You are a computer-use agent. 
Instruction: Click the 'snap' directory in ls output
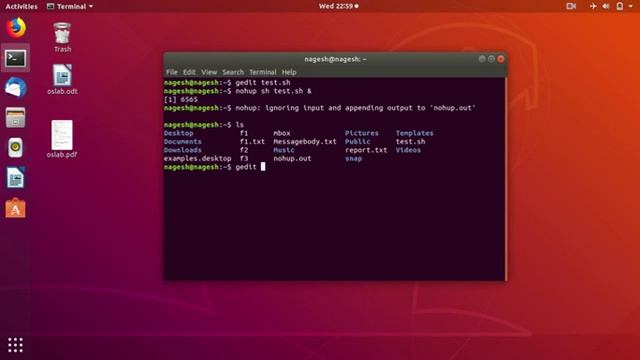(x=353, y=158)
